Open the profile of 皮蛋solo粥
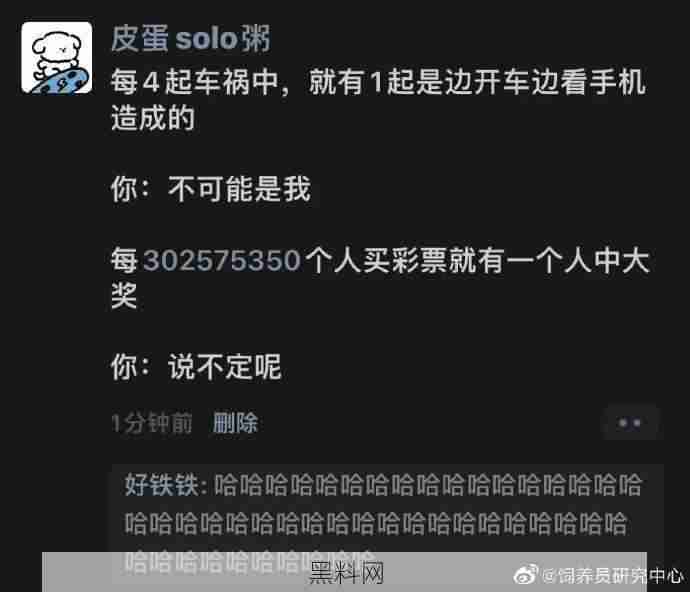690x592 pixels. coord(191,39)
